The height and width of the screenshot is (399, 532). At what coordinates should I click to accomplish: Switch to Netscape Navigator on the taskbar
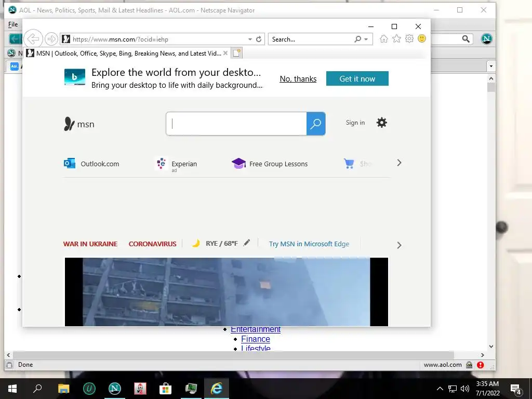pyautogui.click(x=115, y=389)
